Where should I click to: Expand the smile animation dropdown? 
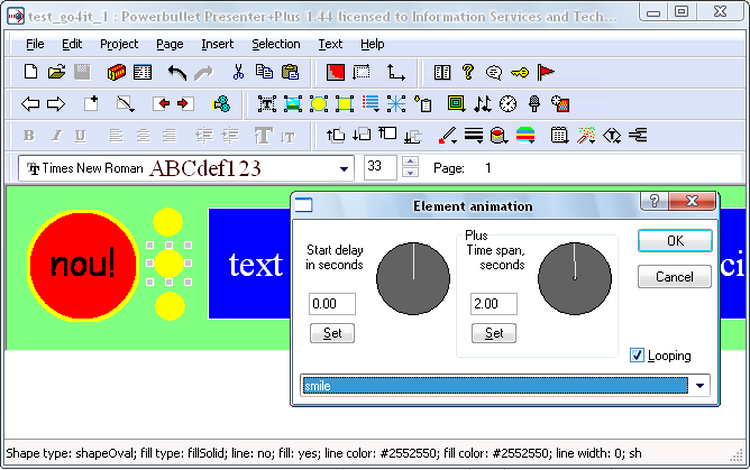[701, 385]
